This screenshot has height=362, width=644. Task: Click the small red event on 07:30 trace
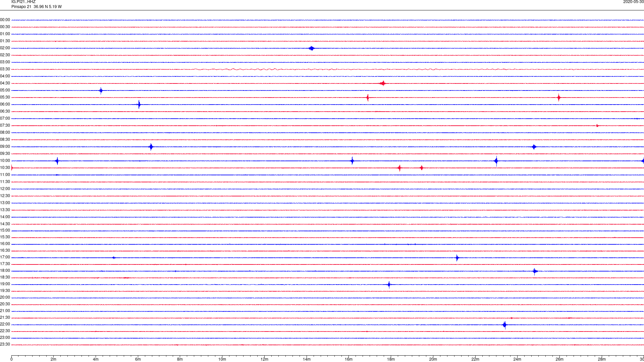(597, 126)
